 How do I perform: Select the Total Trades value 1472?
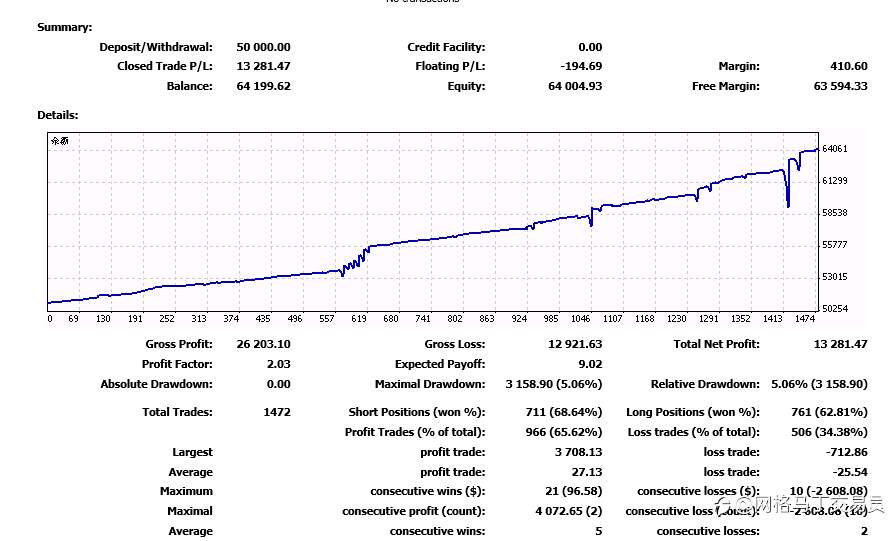coord(277,412)
